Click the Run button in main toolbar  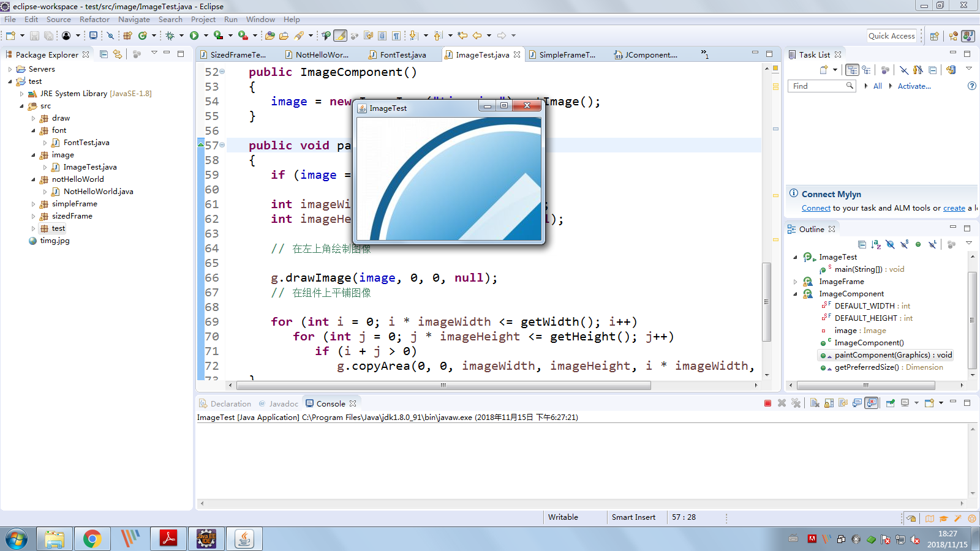point(194,36)
